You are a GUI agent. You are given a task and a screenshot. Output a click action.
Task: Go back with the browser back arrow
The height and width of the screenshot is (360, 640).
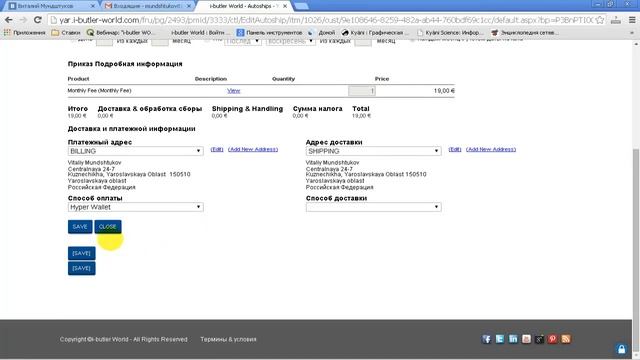9,20
